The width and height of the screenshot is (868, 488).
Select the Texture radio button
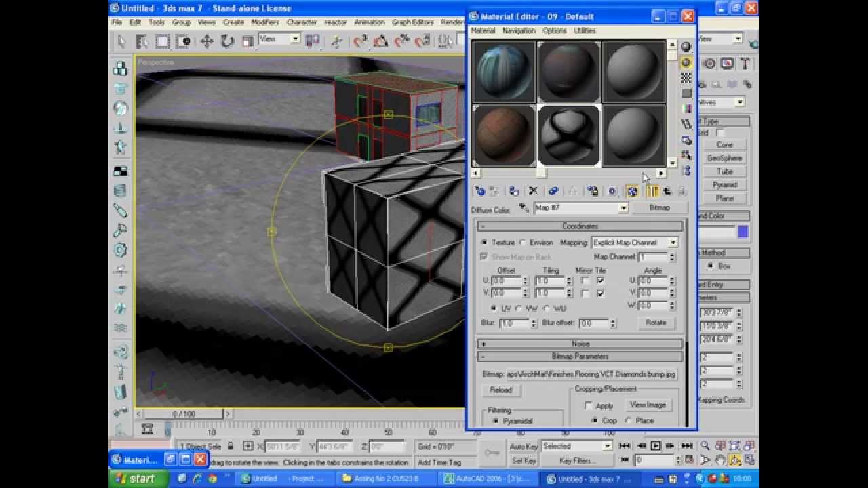(x=484, y=242)
